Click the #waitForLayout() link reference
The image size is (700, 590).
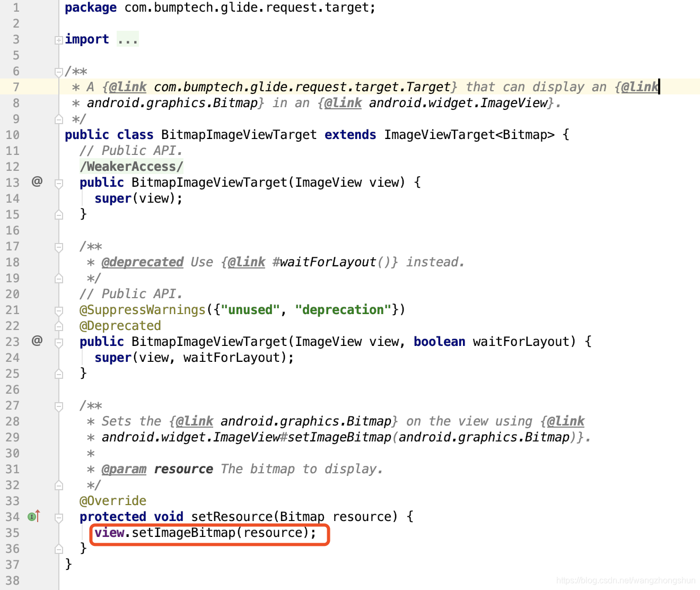[x=335, y=262]
